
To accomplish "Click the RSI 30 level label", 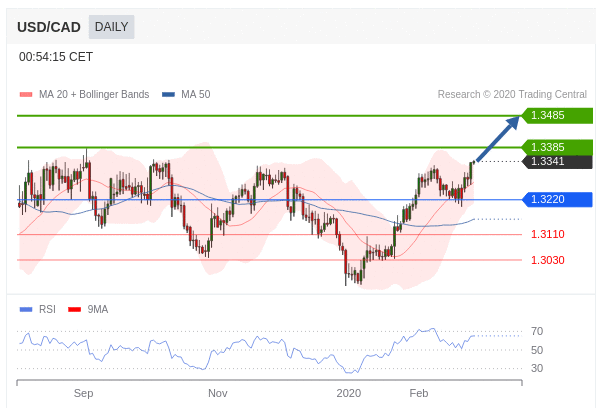I will pyautogui.click(x=537, y=368).
